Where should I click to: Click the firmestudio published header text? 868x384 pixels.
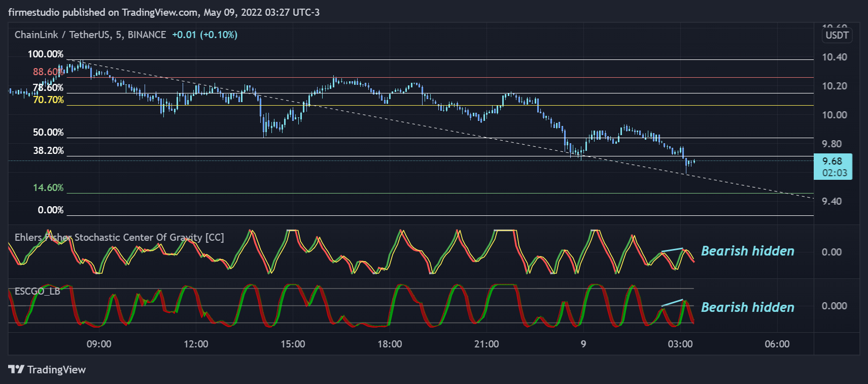point(164,12)
